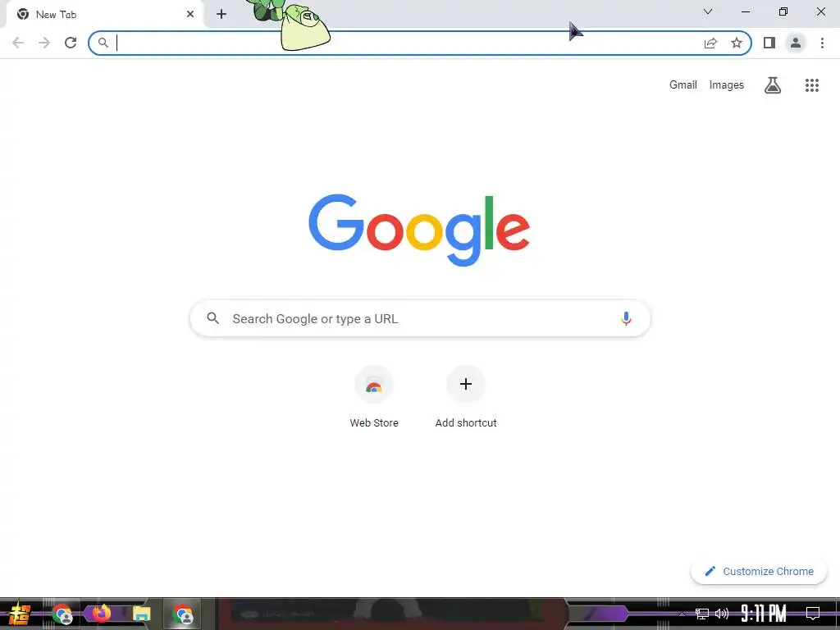Click the volume icon in system tray
840x630 pixels.
pos(722,614)
